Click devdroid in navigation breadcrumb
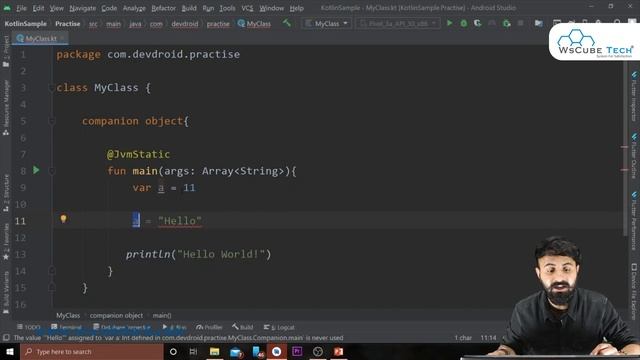Screen dimensions: 640x360 184,24
